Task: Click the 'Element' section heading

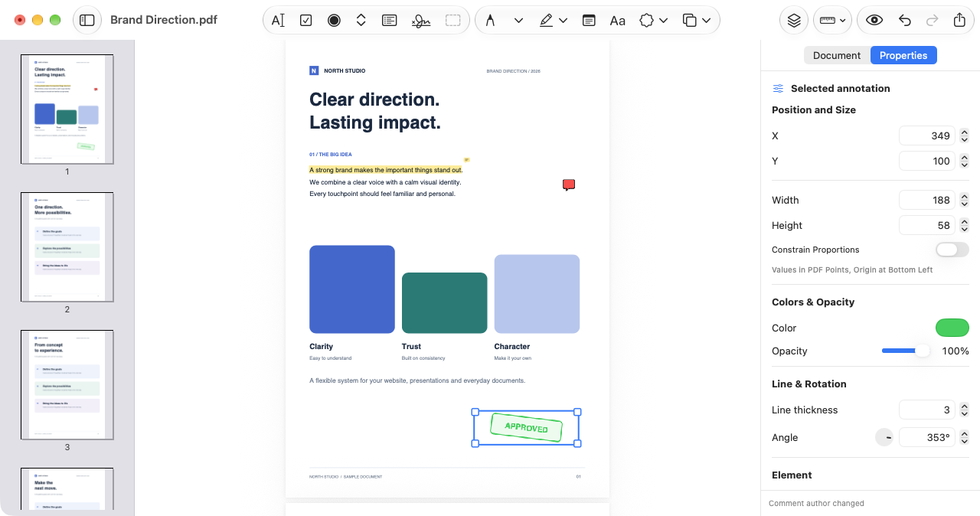Action: pos(792,475)
